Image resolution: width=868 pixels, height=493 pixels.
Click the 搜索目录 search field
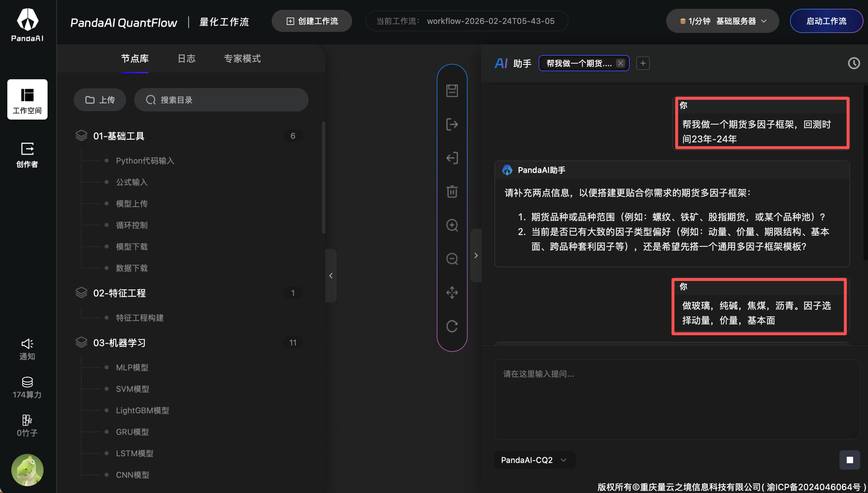[x=221, y=100]
